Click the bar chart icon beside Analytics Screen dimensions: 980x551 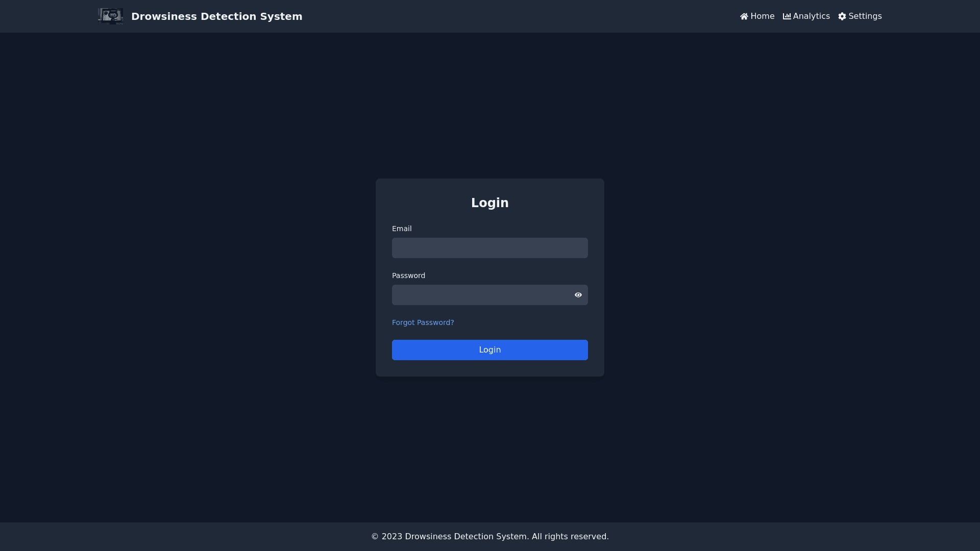787,16
